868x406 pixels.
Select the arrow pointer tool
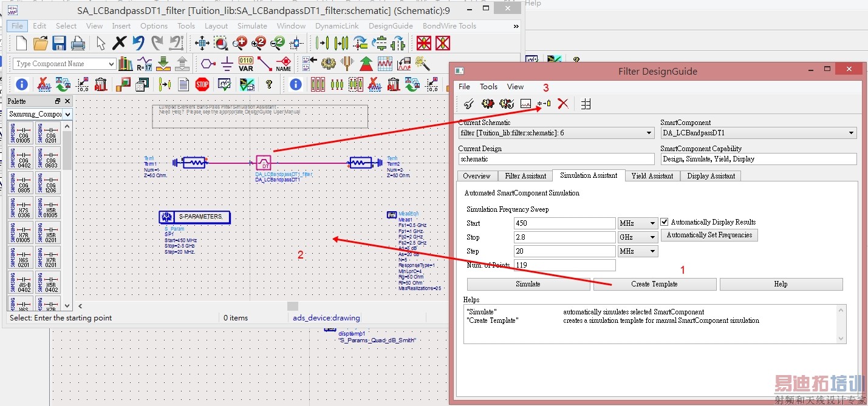point(101,43)
